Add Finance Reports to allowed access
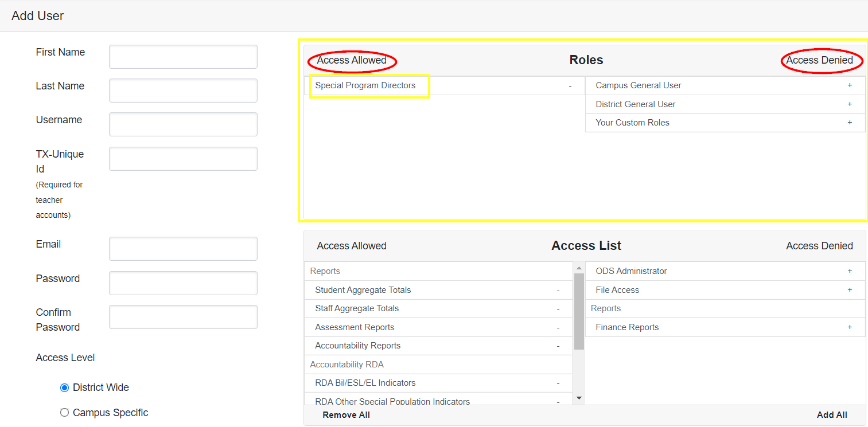 [850, 327]
